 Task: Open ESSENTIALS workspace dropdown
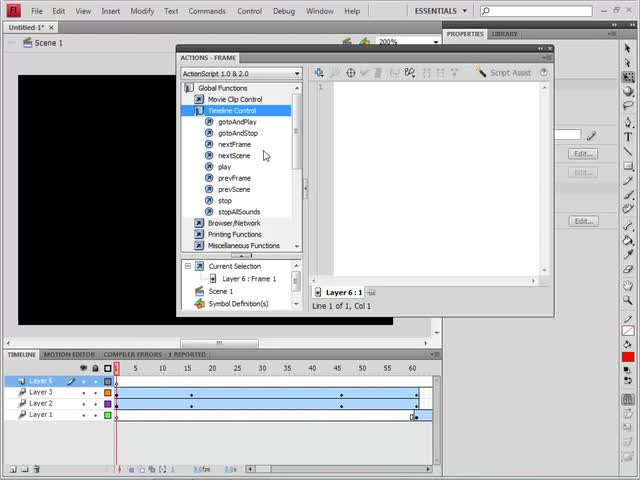click(440, 11)
